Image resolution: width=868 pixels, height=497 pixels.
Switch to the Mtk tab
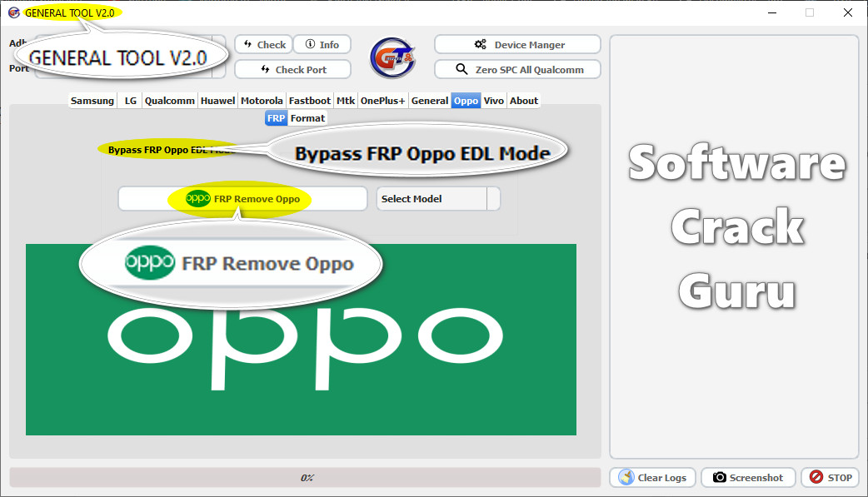[346, 101]
